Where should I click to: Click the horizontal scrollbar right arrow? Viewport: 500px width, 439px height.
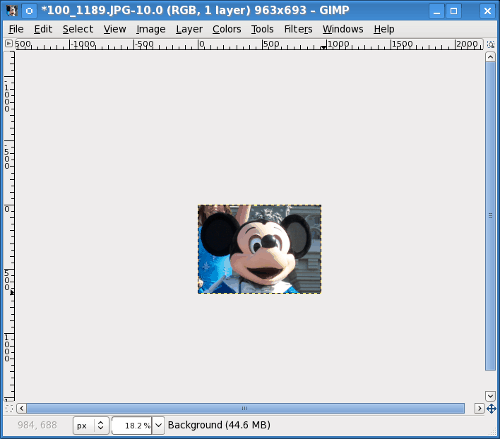tap(479, 408)
